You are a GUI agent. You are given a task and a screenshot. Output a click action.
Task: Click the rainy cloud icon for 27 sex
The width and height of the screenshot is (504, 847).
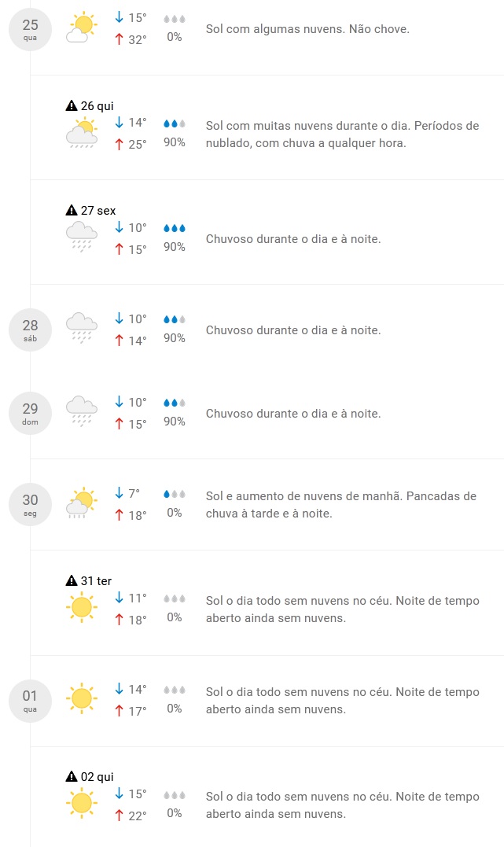[x=81, y=237]
